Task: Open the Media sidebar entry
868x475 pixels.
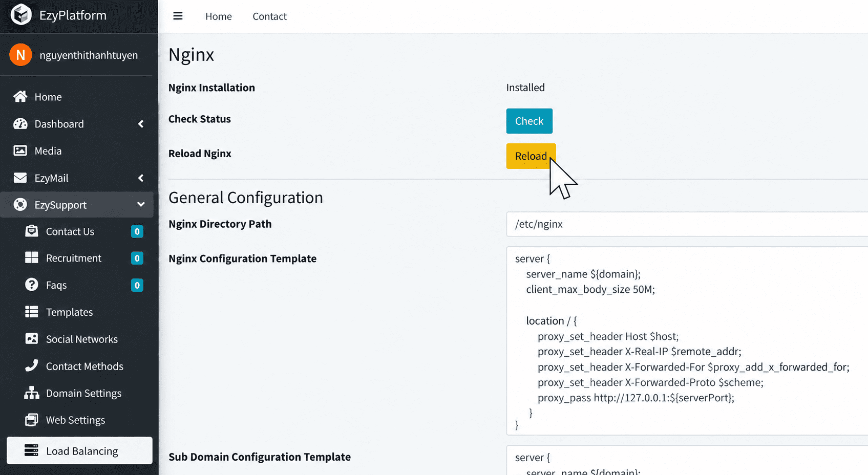Action: pyautogui.click(x=77, y=151)
